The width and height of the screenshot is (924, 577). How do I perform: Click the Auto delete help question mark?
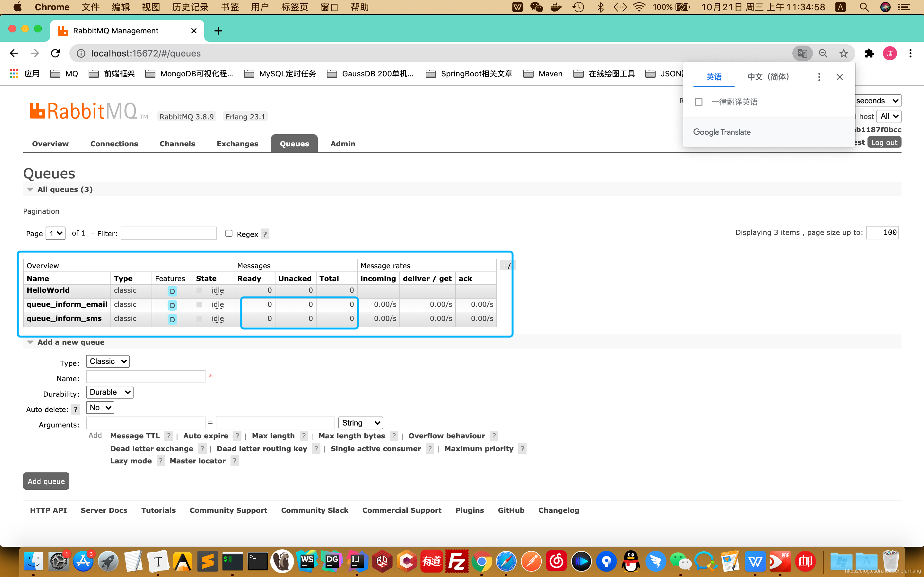pos(75,409)
